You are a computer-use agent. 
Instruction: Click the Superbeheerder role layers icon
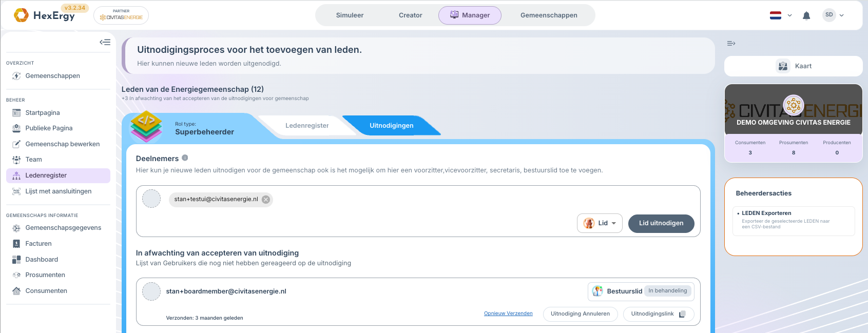146,126
